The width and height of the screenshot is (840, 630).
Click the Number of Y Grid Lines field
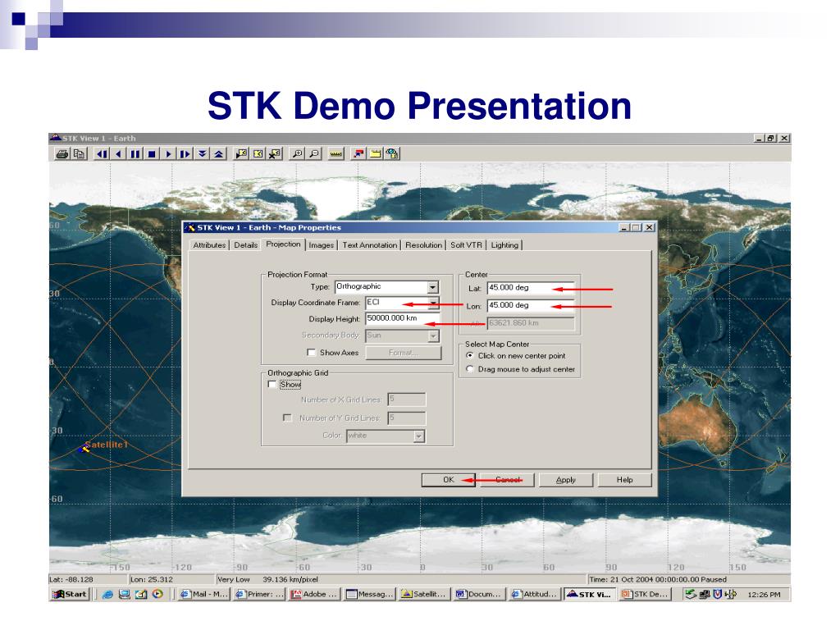click(407, 418)
